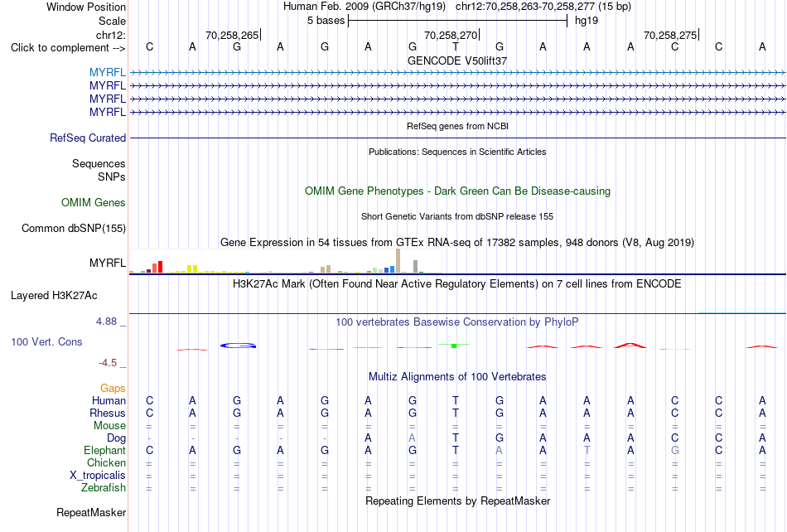This screenshot has height=532, width=787.
Task: Click the Sequences publications track label
Action: 99,163
